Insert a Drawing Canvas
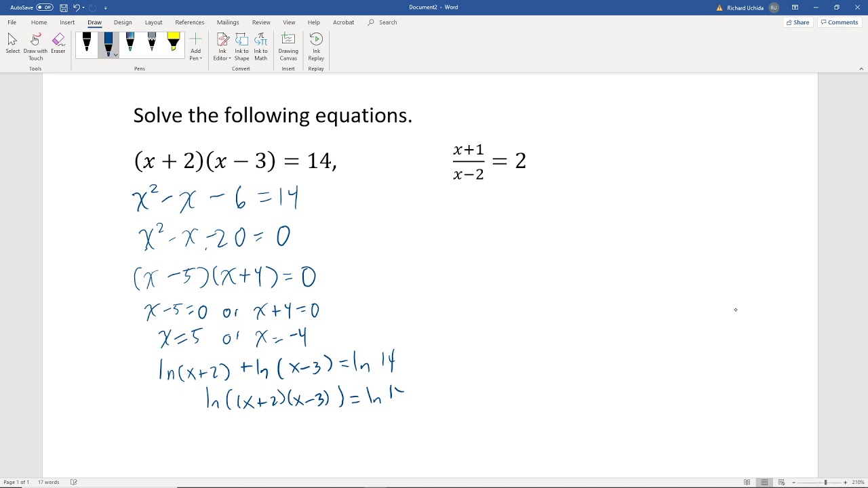 click(288, 47)
